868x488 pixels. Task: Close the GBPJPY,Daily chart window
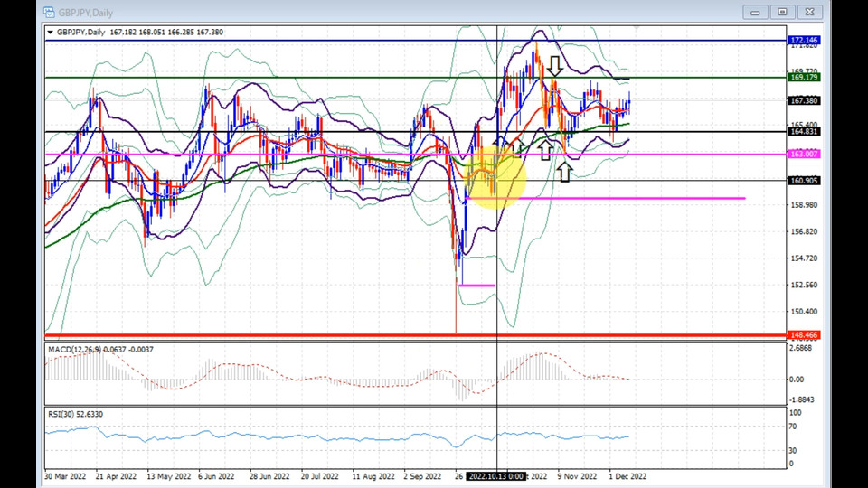pyautogui.click(x=810, y=12)
